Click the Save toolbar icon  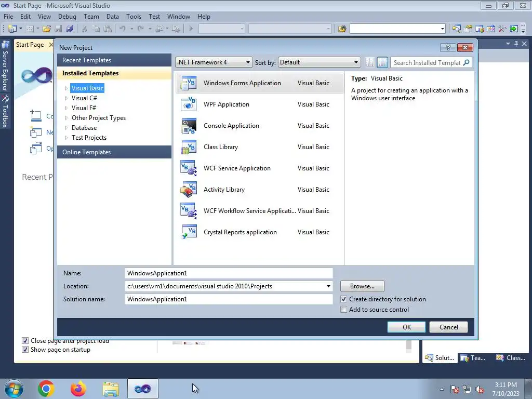(x=58, y=29)
